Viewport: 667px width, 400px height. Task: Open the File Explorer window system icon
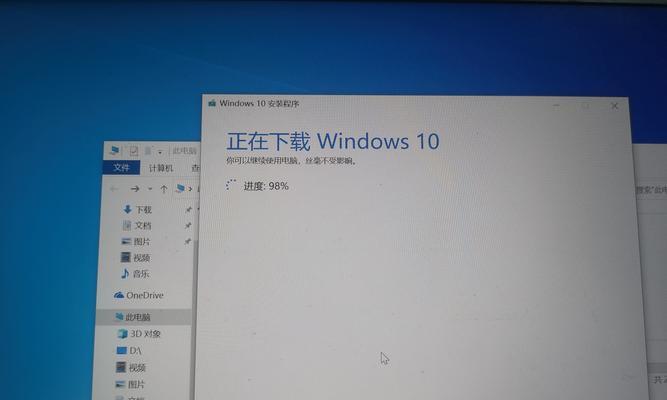(115, 150)
